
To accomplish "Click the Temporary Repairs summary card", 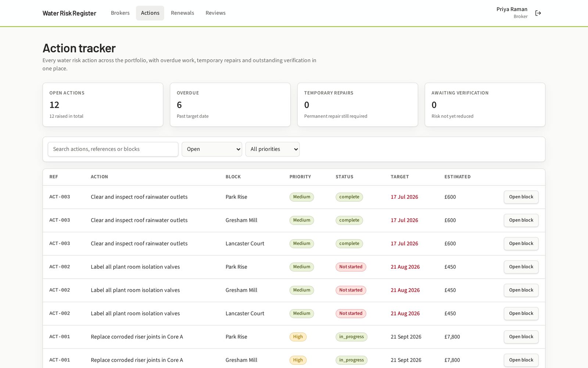I will tap(358, 105).
